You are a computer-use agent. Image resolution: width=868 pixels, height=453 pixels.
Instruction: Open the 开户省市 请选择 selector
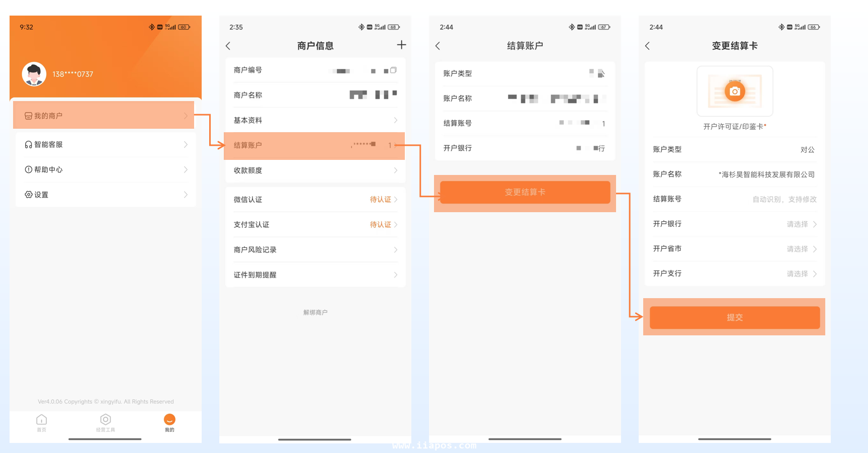coord(802,248)
